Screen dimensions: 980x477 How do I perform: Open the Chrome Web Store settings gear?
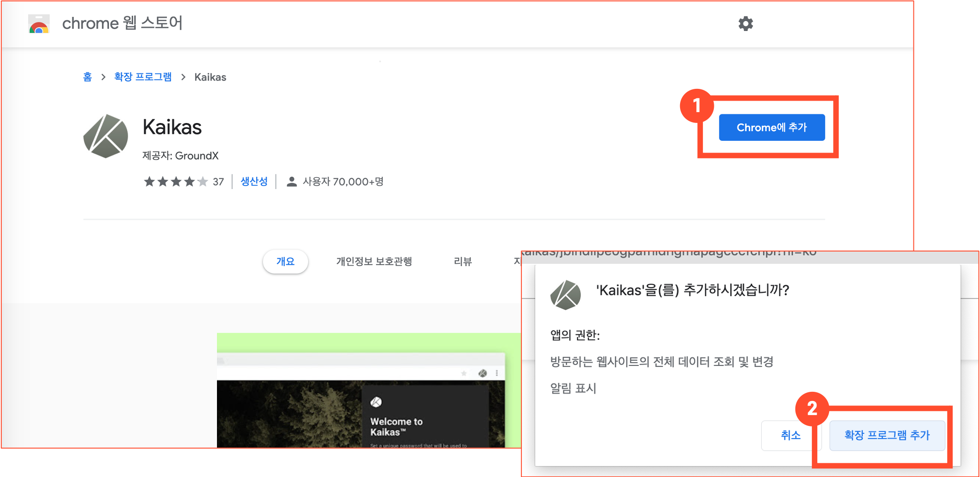click(746, 23)
